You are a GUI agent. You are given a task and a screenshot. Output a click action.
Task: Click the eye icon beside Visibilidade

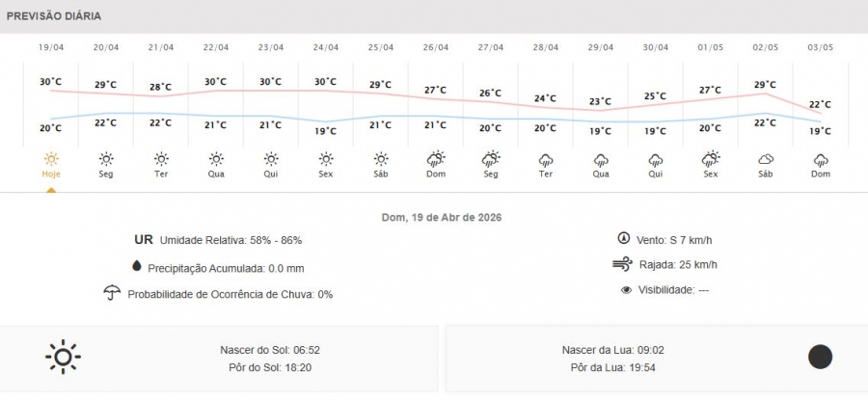click(626, 289)
